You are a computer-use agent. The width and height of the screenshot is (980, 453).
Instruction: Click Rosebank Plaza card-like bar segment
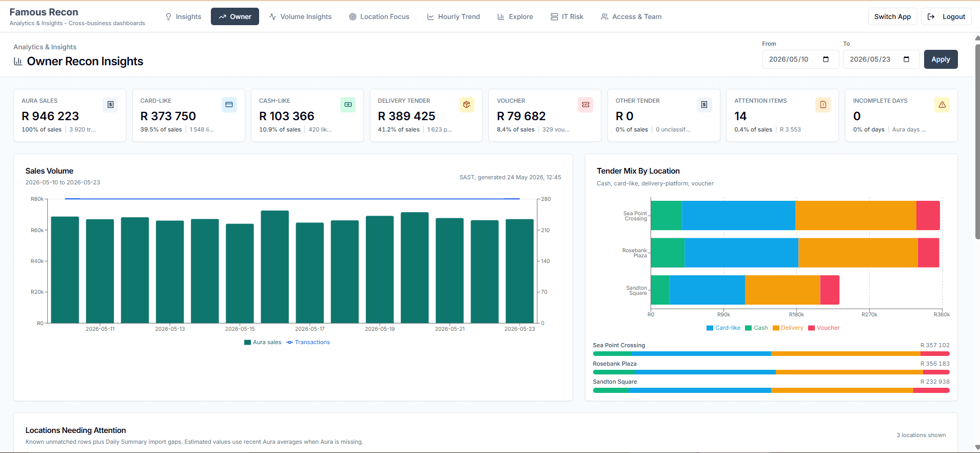[x=741, y=253]
